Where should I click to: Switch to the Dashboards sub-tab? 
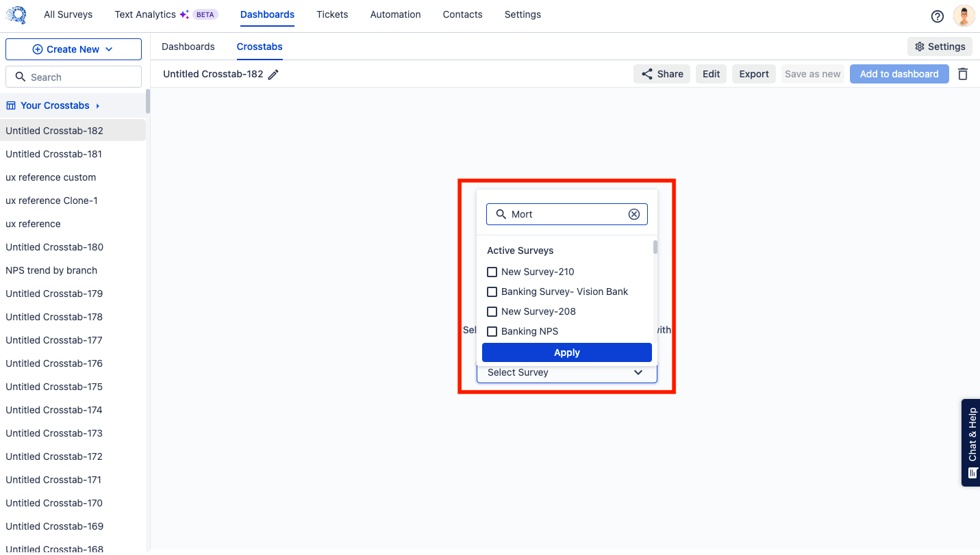click(x=188, y=47)
